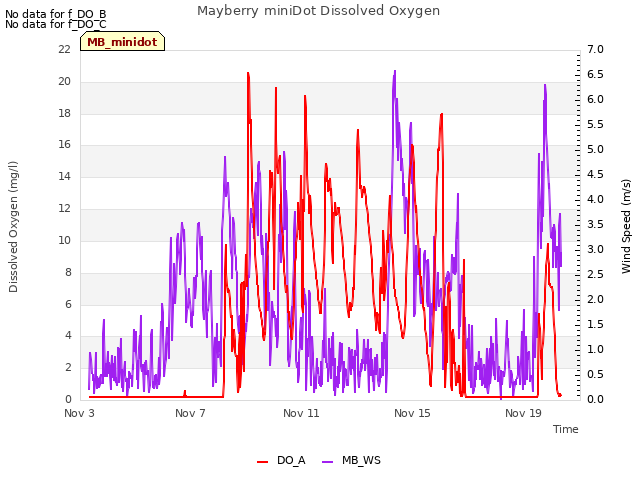Click the 5.0 wind speed axis value
This screenshot has width=640, height=480.
[x=595, y=149]
